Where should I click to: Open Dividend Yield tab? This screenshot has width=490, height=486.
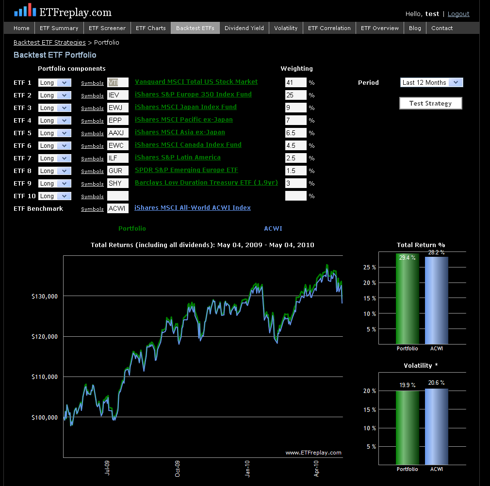click(244, 28)
